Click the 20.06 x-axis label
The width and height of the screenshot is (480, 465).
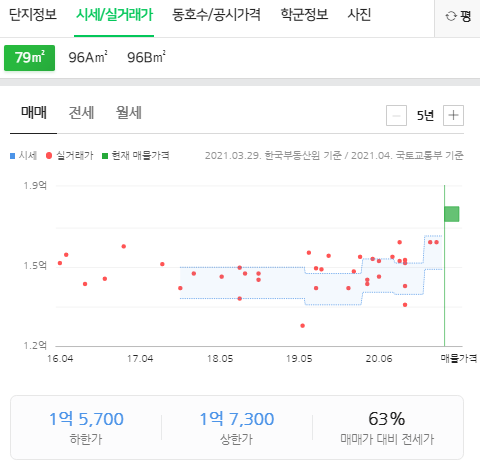tap(379, 359)
